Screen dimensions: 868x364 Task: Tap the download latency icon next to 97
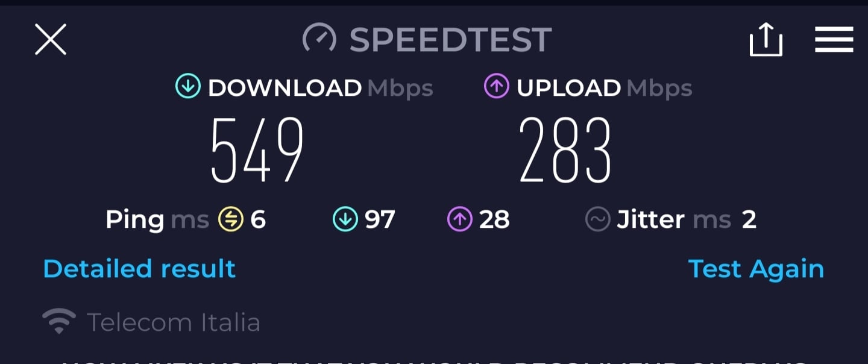(345, 219)
